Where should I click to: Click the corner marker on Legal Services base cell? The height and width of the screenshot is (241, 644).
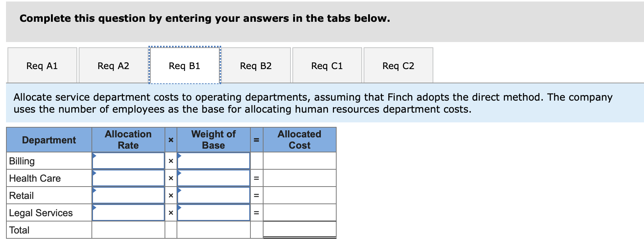179,207
